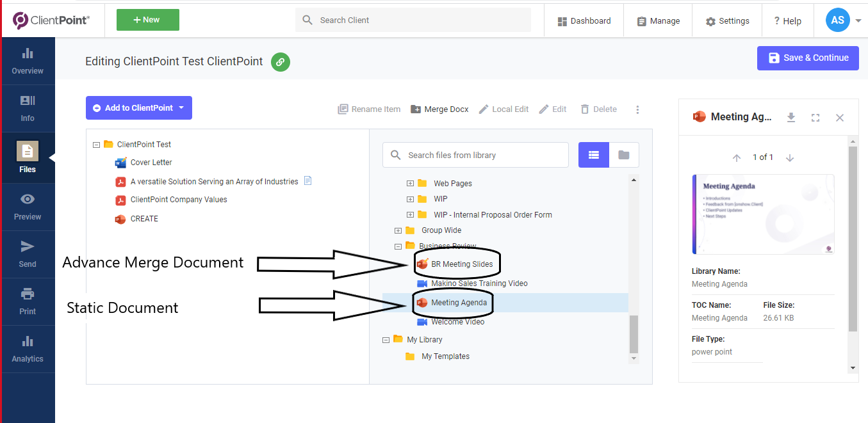Go to Overview in the sidebar
868x423 pixels.
click(x=28, y=61)
